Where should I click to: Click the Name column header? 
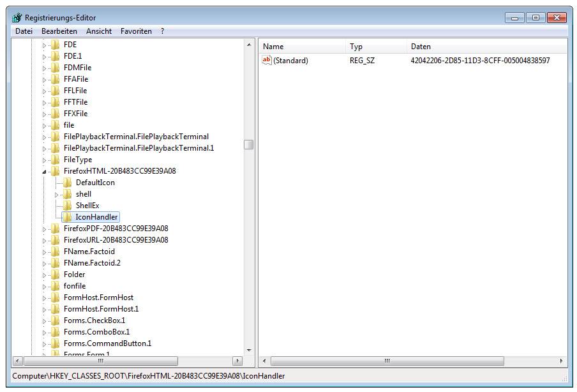coord(273,47)
